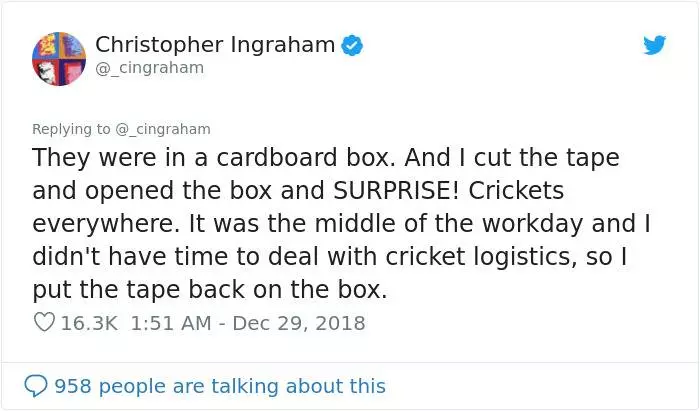Screen dimensions: 700x411
Task: Click 'put the tape back on the box.' line
Action: pos(210,290)
